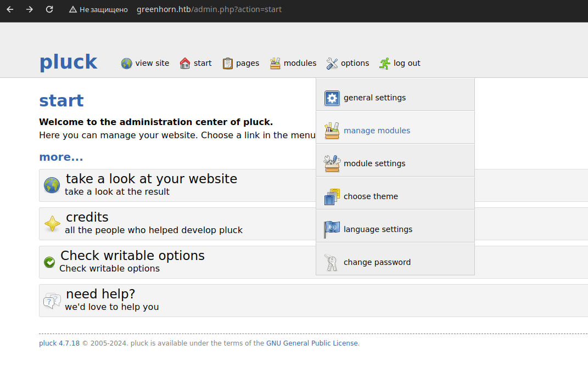Click the start page heading
The image size is (588, 373).
coord(61,101)
